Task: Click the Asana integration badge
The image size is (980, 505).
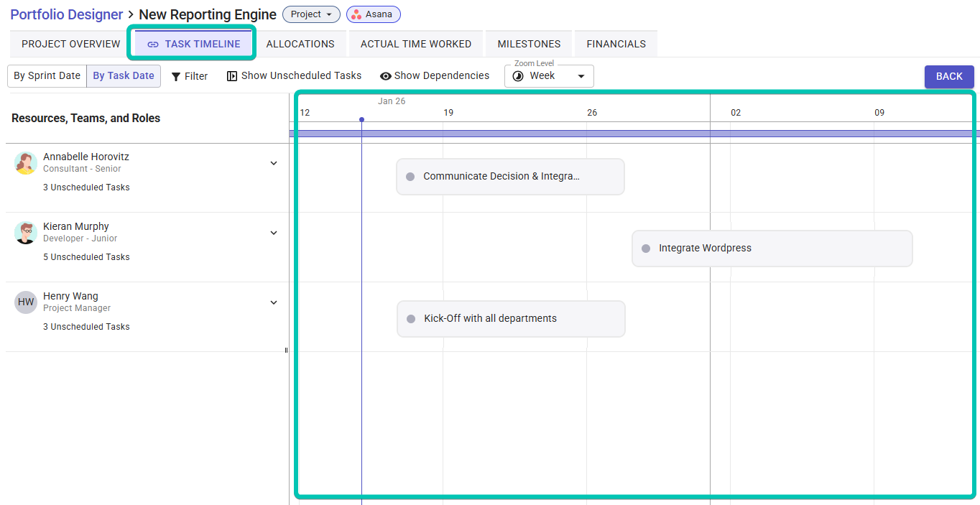Action: (373, 14)
